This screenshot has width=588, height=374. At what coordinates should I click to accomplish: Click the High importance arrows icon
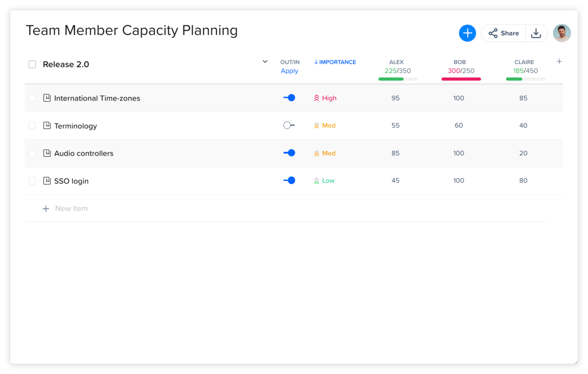(x=317, y=98)
